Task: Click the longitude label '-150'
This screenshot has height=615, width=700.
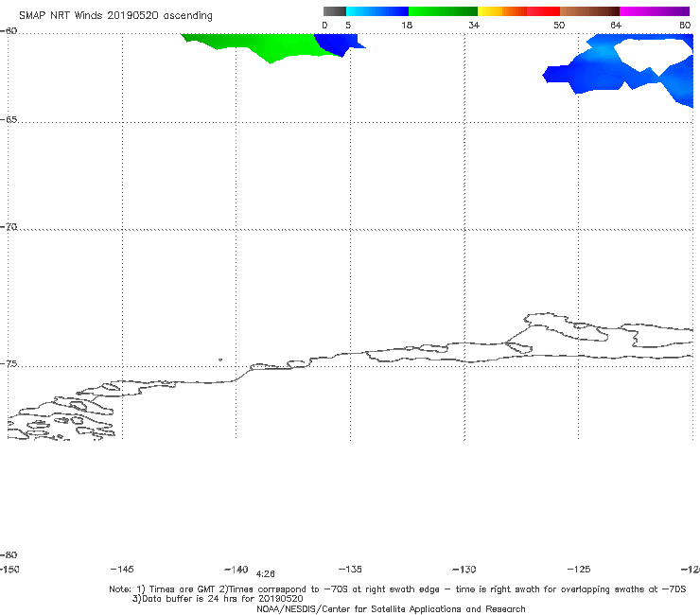Action: point(9,569)
